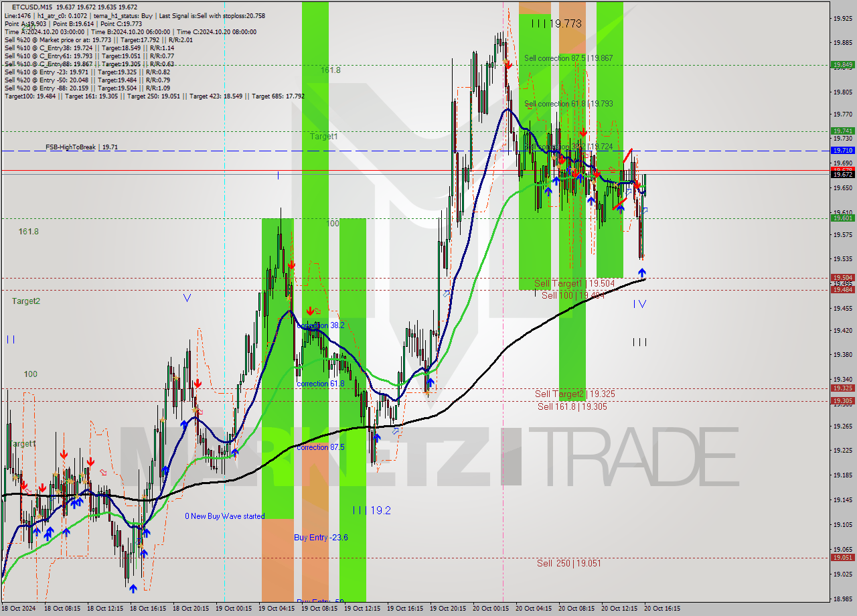Click the 'Sell Target2 | 19.325' label
This screenshot has width=857, height=616.
[x=574, y=394]
